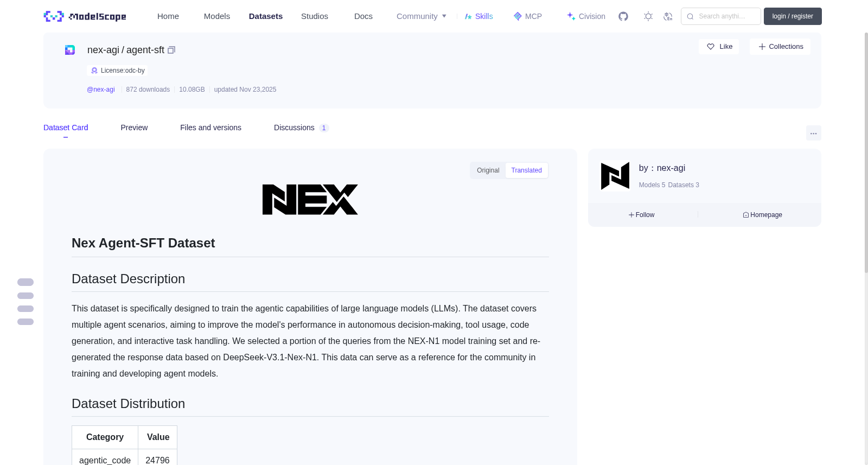
Task: Click the '872 downloads' text
Action: coord(148,90)
